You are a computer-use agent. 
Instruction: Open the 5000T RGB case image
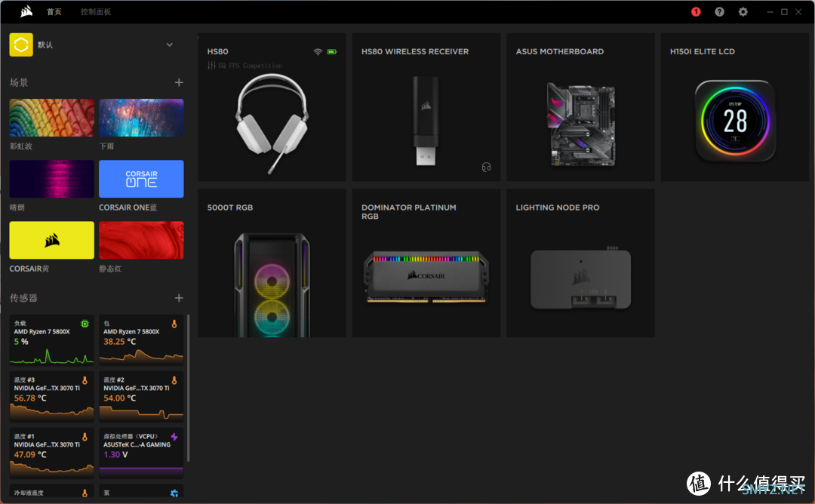click(x=272, y=285)
